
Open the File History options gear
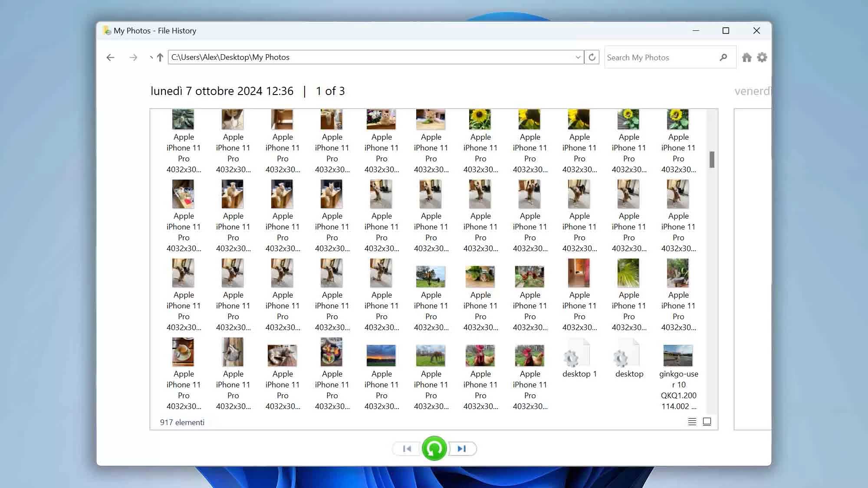point(762,57)
